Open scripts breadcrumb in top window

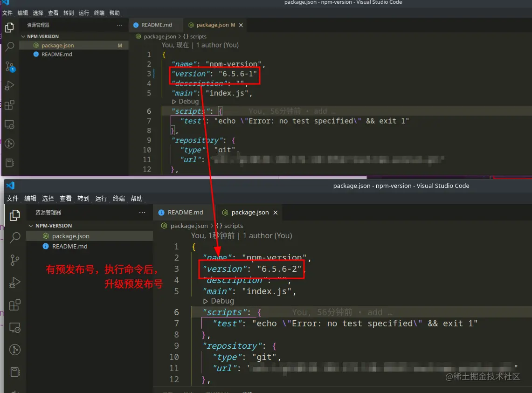[x=195, y=36]
